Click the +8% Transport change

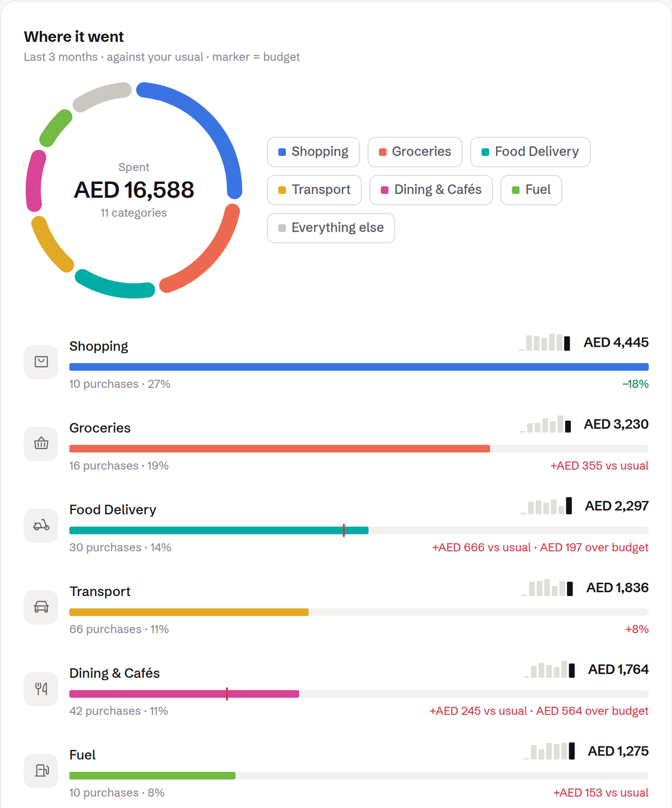point(637,629)
